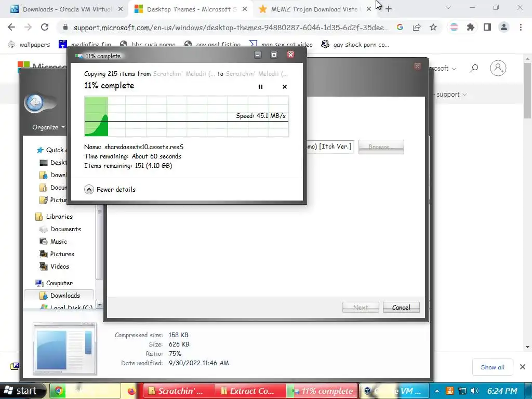Click the Microsoft site search icon
The image size is (532, 399).
(474, 68)
